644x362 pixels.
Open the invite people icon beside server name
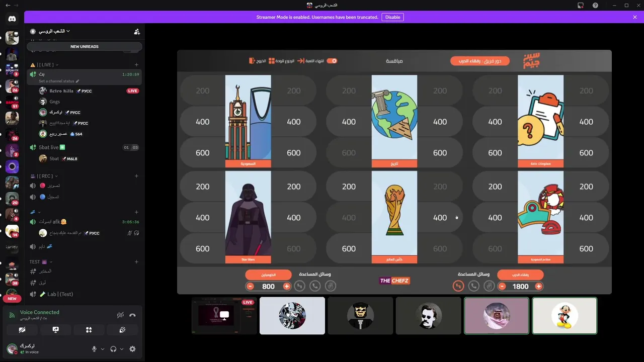[137, 31]
